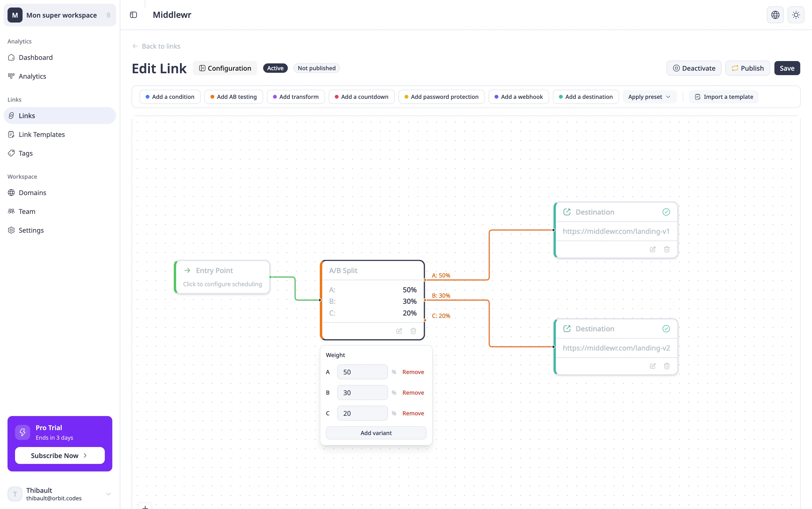Open Dashboard from the sidebar
This screenshot has height=509, width=812.
click(60, 58)
